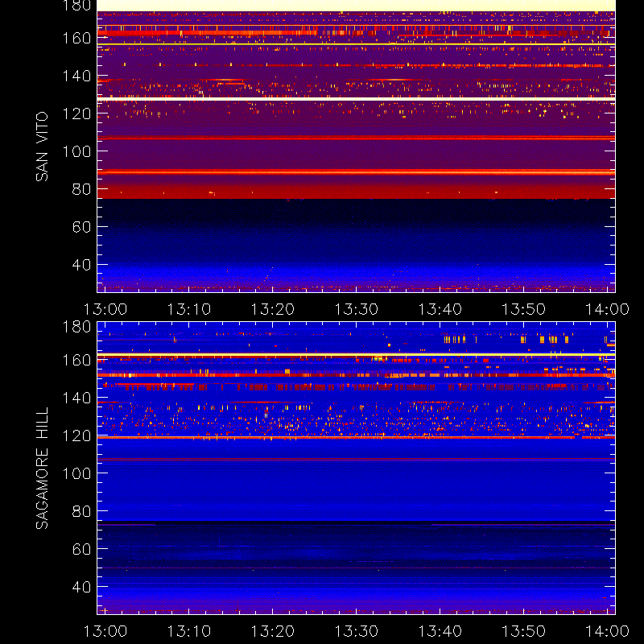Click 13:20 time label under SAN VITO plot
The image size is (644, 644).
pyautogui.click(x=273, y=309)
